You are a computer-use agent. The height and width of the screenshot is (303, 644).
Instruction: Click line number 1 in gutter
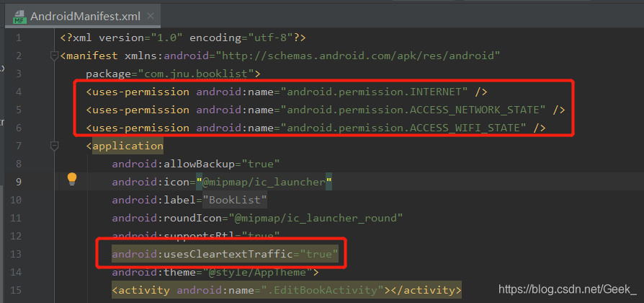18,38
